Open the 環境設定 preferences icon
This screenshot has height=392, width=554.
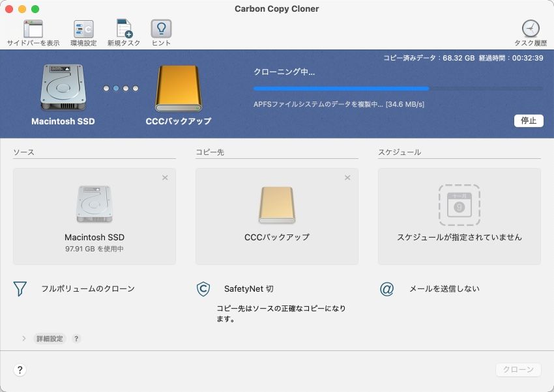point(83,29)
